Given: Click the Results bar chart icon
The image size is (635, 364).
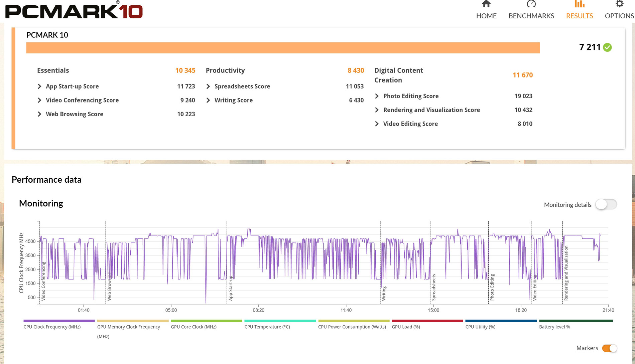Looking at the screenshot, I should pyautogui.click(x=579, y=4).
